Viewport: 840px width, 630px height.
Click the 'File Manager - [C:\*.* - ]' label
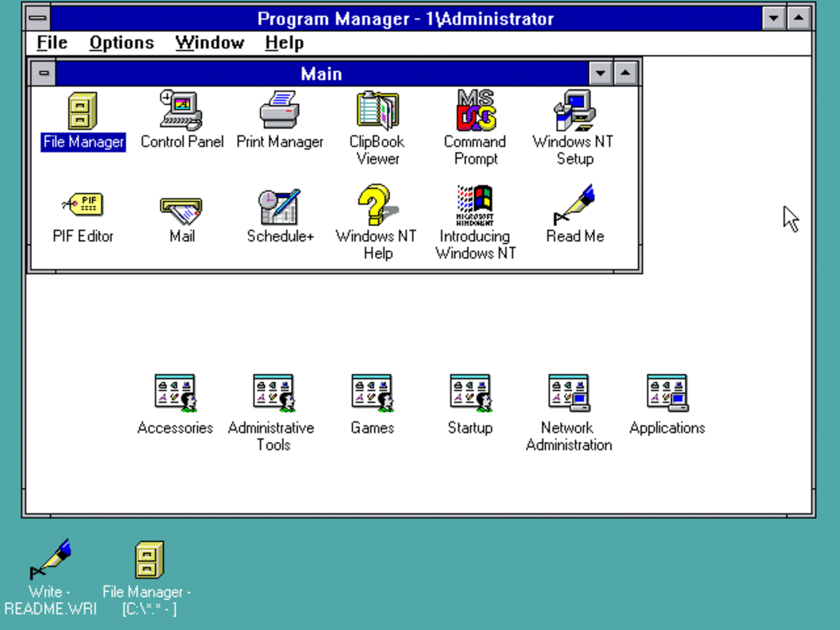point(147,600)
